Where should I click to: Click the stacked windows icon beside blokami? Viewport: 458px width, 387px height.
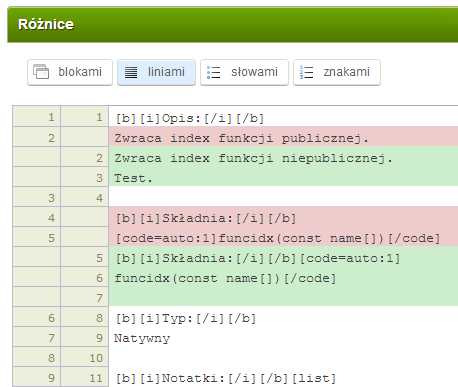pos(41,72)
